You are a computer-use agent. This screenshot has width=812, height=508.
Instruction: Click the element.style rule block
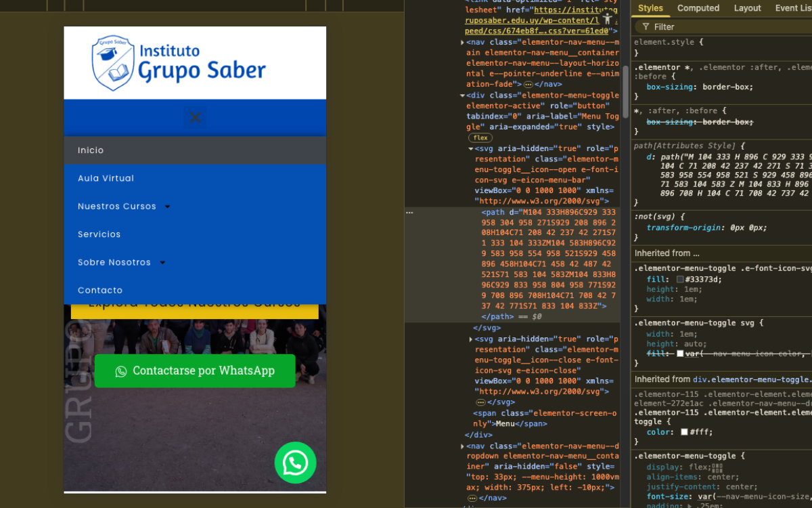coord(721,47)
